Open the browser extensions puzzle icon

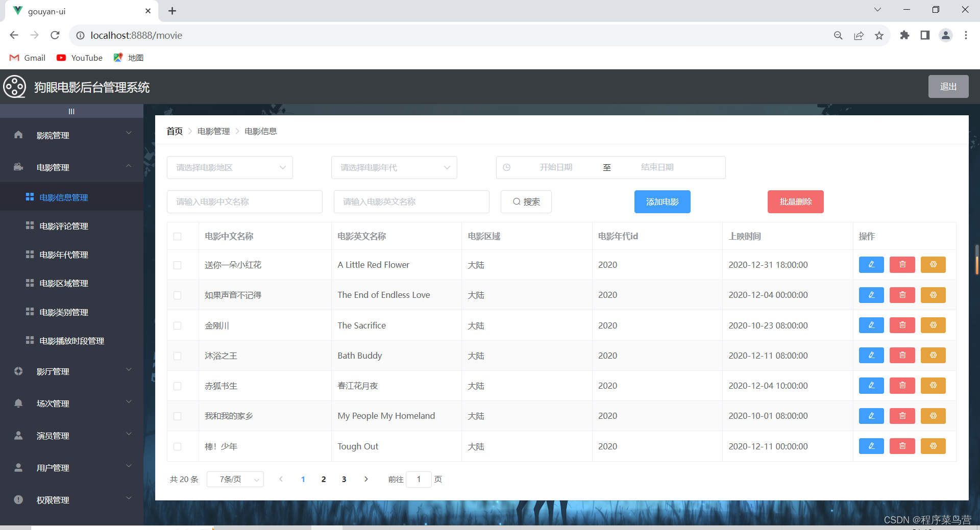pos(904,35)
